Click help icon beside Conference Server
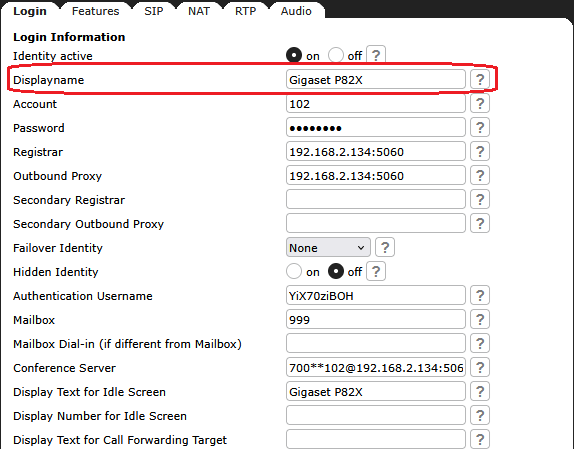The height and width of the screenshot is (449, 575). pos(480,368)
